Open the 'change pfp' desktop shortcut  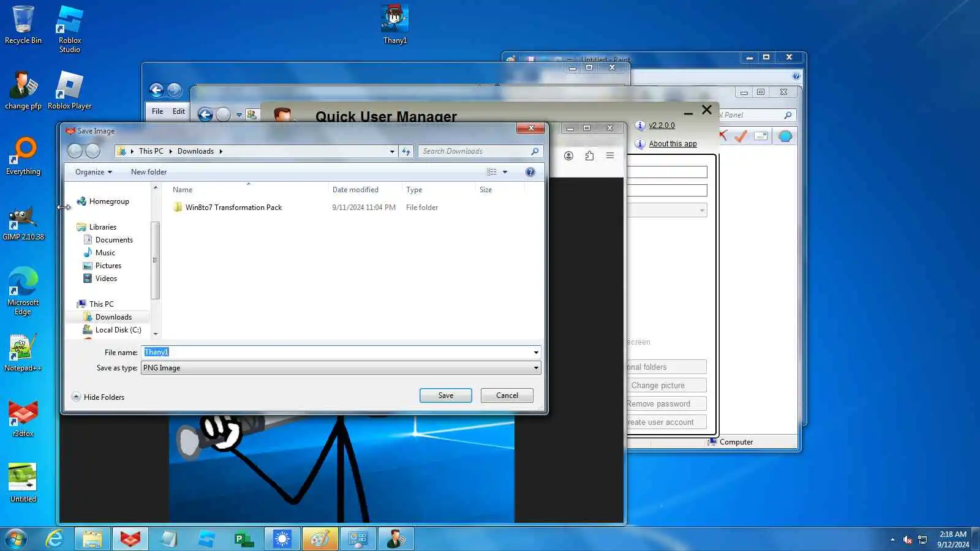tap(23, 90)
